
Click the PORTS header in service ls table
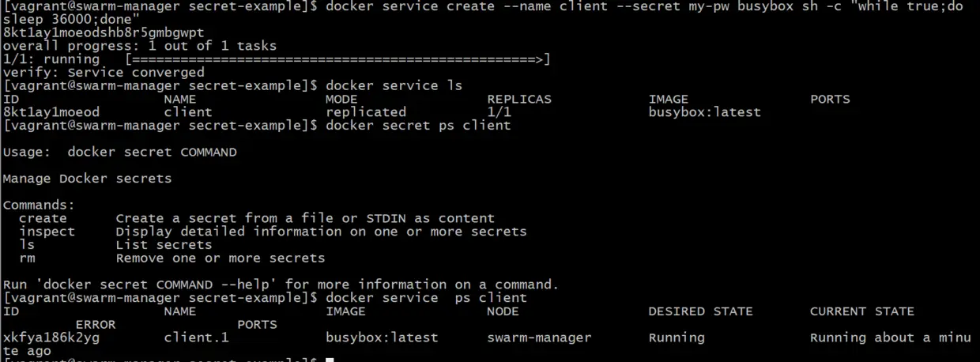[x=830, y=99]
